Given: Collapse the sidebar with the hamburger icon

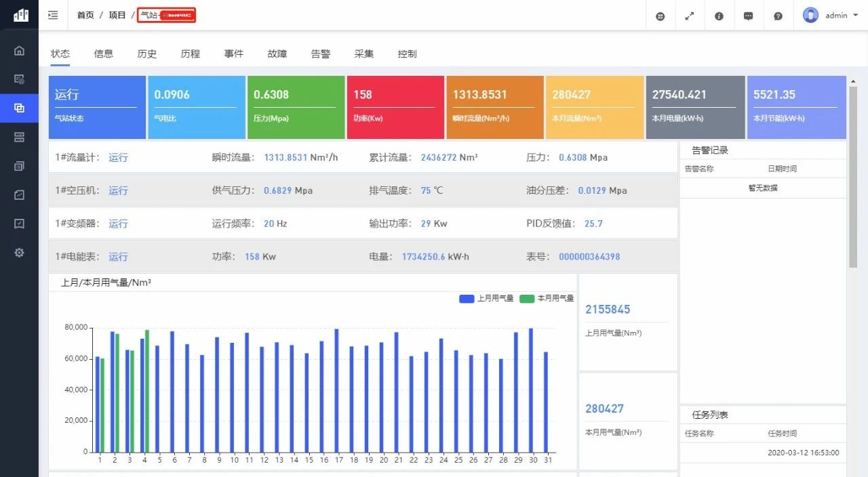Looking at the screenshot, I should point(53,15).
